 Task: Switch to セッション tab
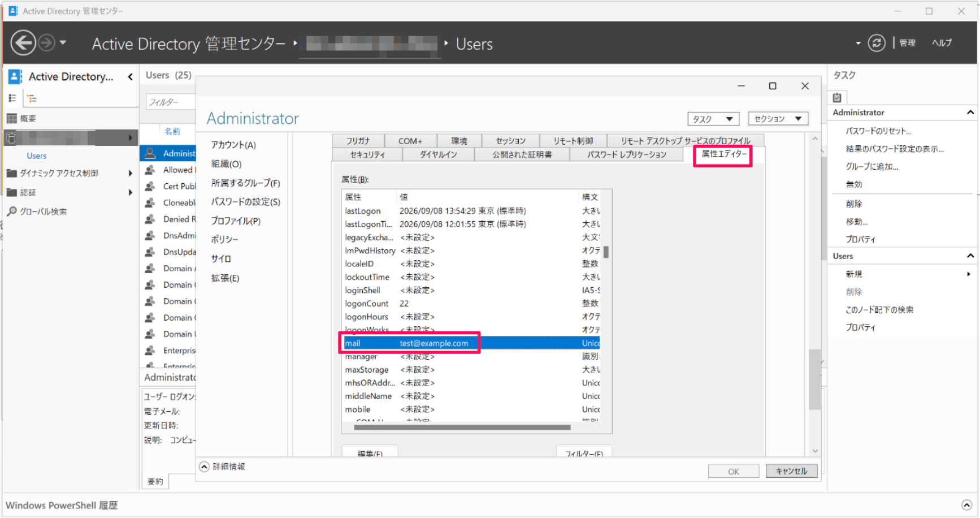click(511, 141)
